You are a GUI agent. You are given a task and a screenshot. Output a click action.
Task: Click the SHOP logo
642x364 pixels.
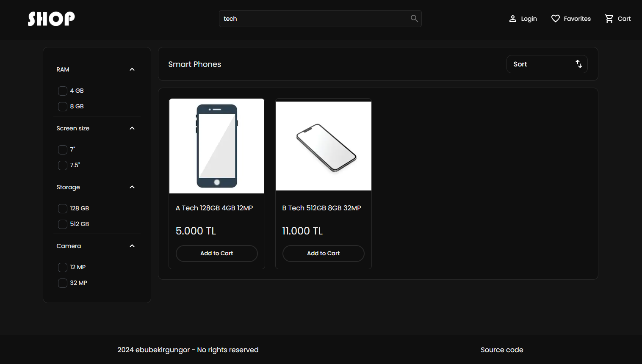tap(51, 19)
